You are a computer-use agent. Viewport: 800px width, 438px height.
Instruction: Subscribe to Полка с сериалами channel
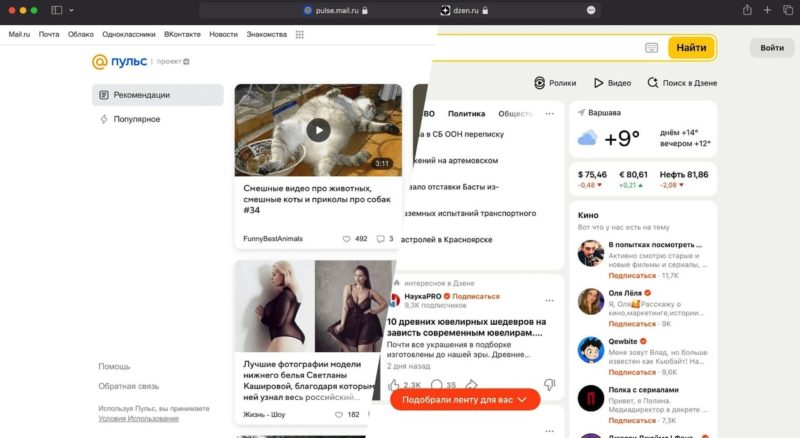click(x=632, y=421)
